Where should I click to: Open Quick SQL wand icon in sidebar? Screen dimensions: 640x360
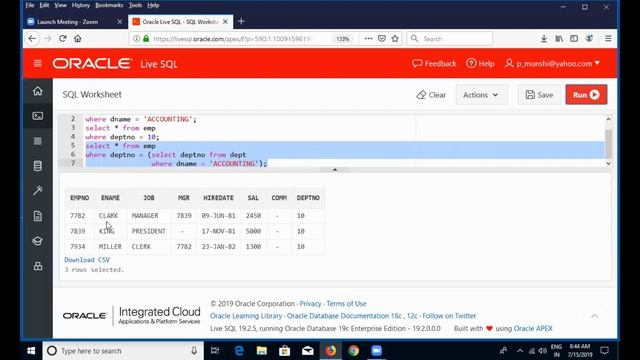[x=38, y=191]
